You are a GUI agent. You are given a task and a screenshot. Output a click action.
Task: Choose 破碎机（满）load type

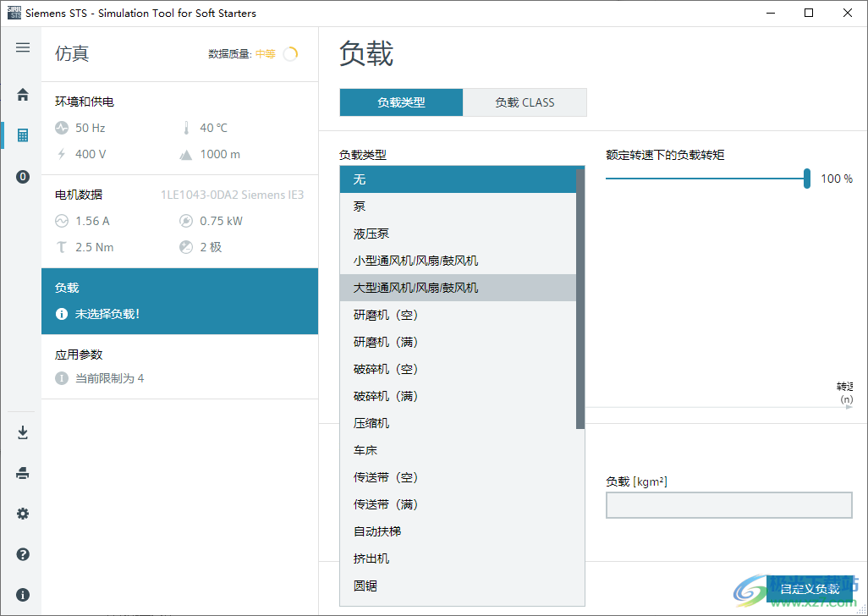[x=458, y=396]
